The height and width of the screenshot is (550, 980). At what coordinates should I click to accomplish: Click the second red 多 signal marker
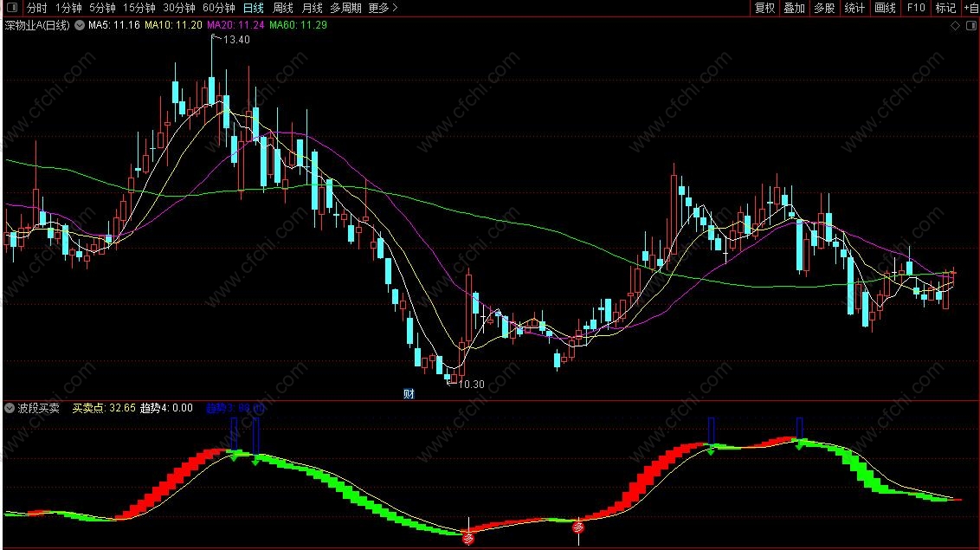(x=579, y=527)
